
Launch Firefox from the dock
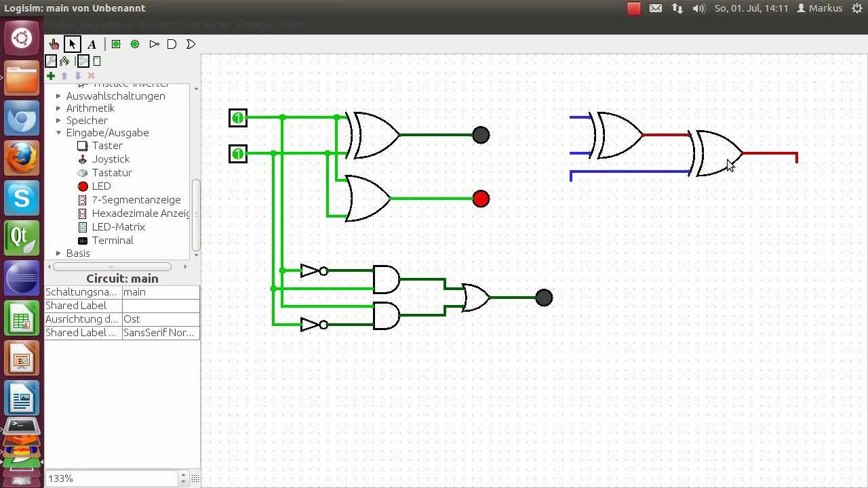coord(22,159)
